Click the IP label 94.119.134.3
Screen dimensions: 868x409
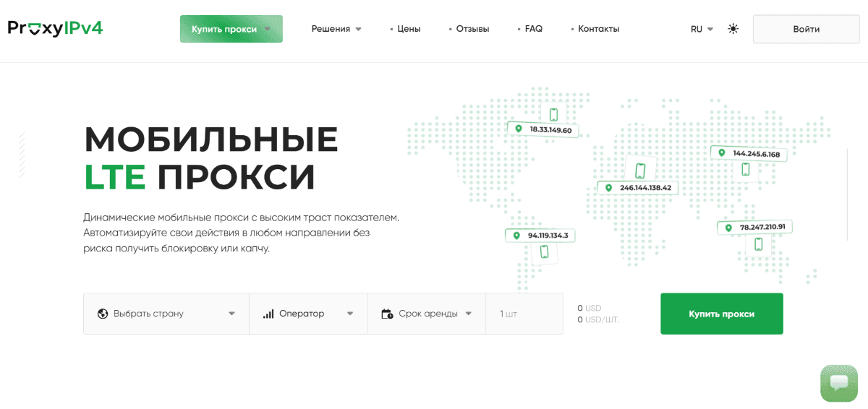pyautogui.click(x=548, y=236)
